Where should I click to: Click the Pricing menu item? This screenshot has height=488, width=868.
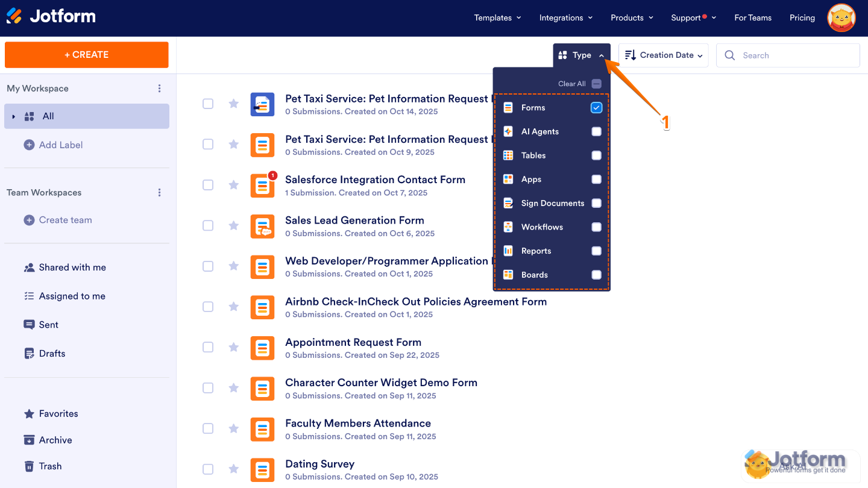tap(802, 17)
